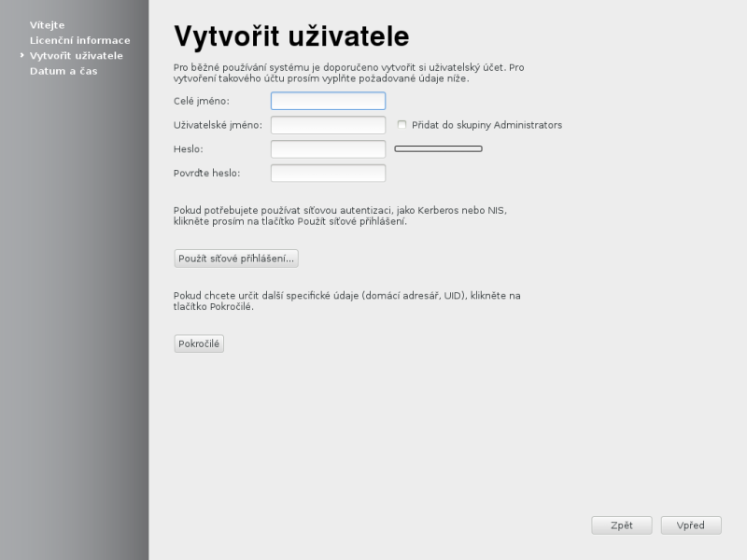Click the Heslo password field
Screen dimensions: 747x560
(x=327, y=148)
